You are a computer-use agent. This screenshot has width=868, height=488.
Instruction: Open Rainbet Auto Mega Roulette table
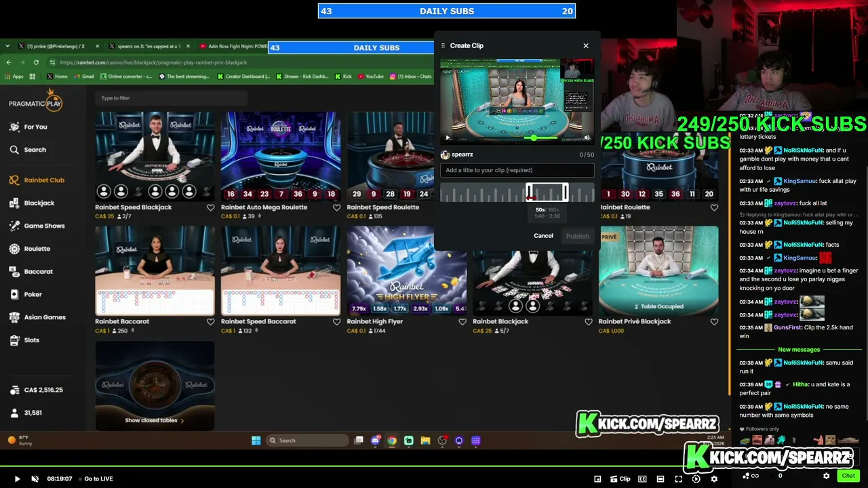pos(281,157)
